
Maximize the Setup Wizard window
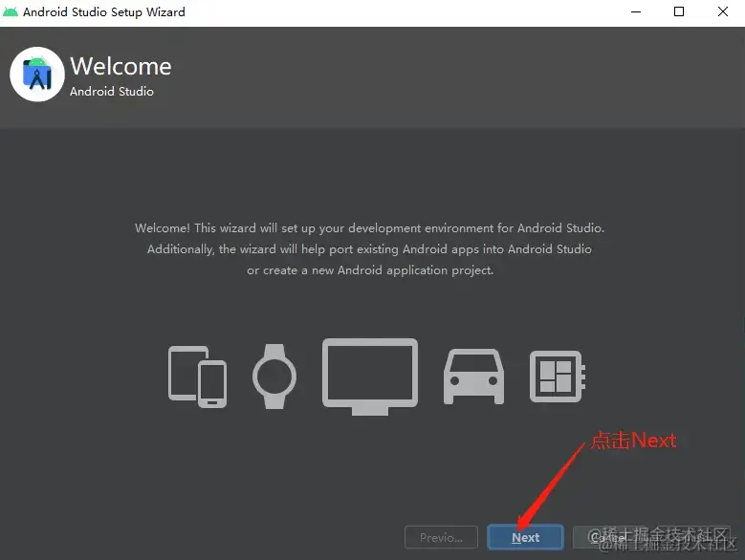[679, 11]
